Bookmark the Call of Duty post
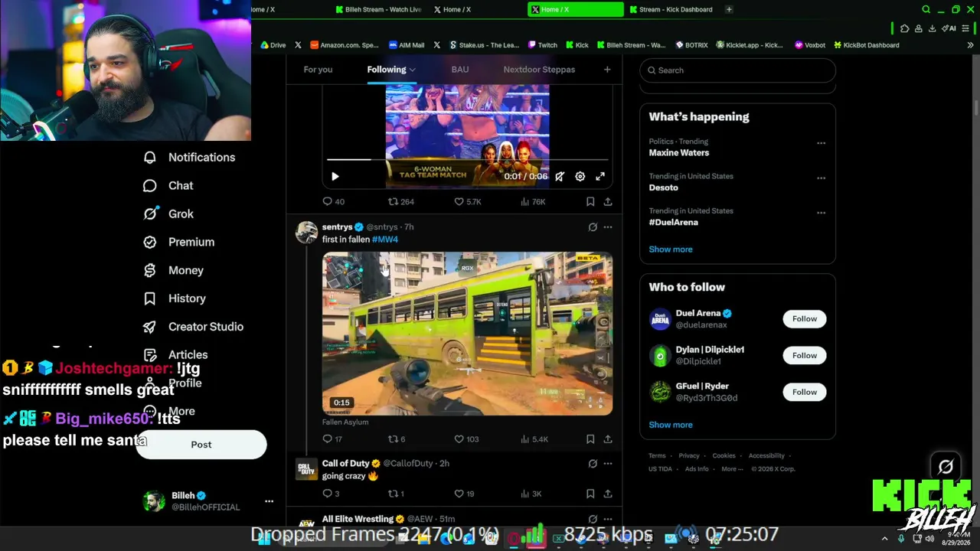 point(590,494)
